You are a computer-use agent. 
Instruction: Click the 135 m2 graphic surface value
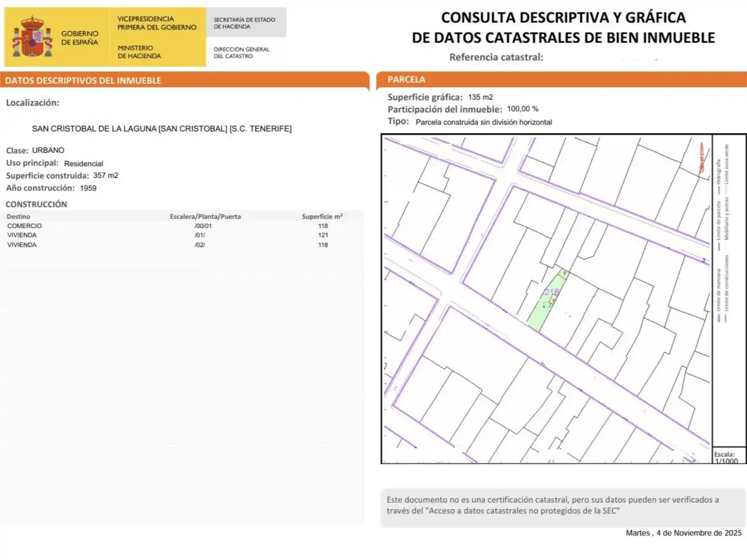480,97
